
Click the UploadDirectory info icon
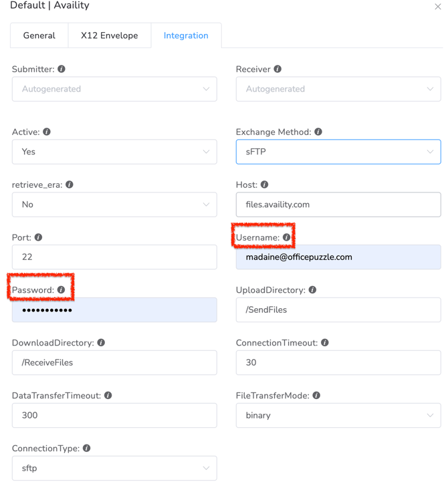click(x=312, y=290)
